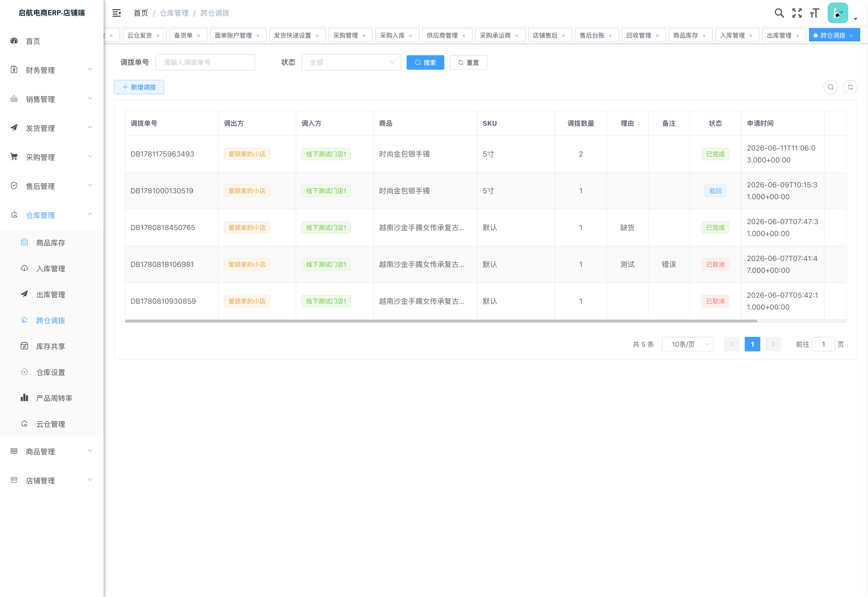Click the 出库管理 send icon
Screen dimensions: 868x597
tap(24, 294)
